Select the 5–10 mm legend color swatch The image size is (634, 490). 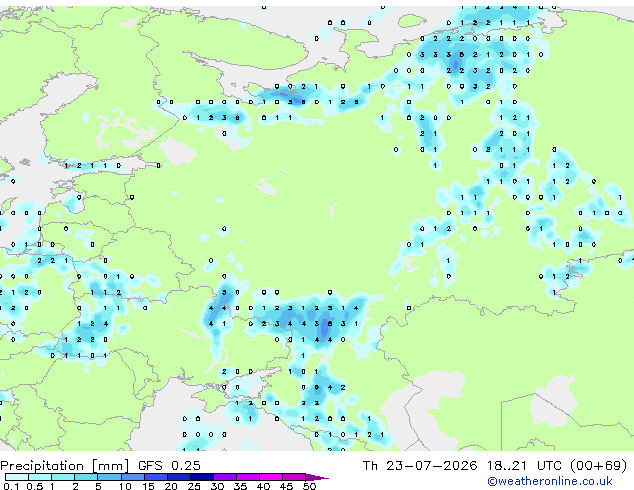pos(109,477)
